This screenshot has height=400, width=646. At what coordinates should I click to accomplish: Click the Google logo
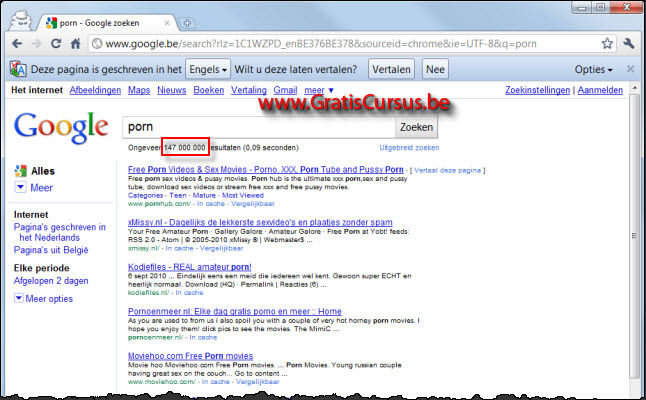tap(61, 127)
